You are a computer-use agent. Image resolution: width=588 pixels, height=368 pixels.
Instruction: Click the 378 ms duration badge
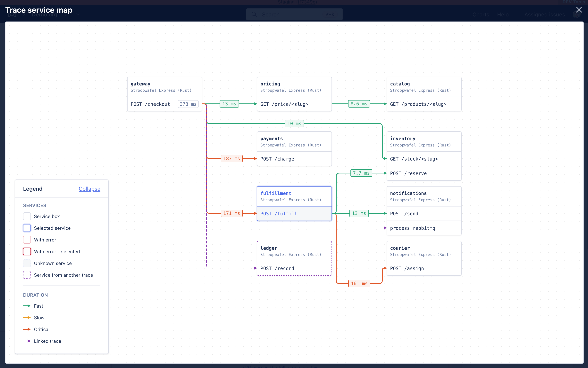coord(188,104)
